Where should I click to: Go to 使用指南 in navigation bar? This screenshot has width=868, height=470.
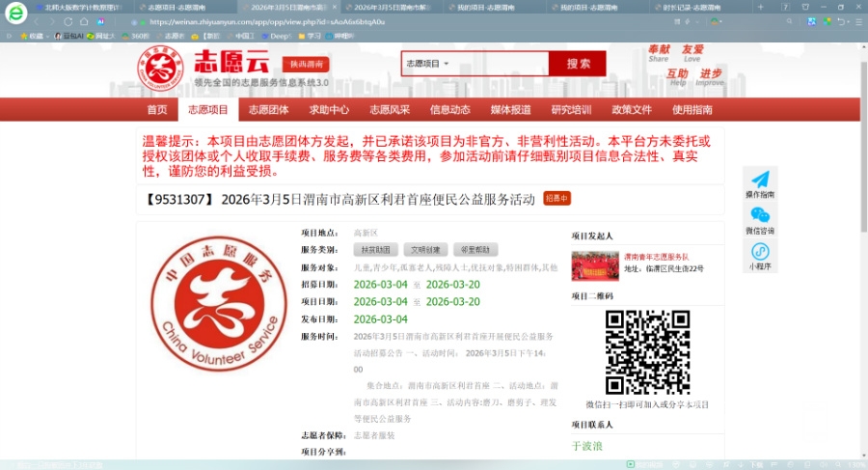692,110
